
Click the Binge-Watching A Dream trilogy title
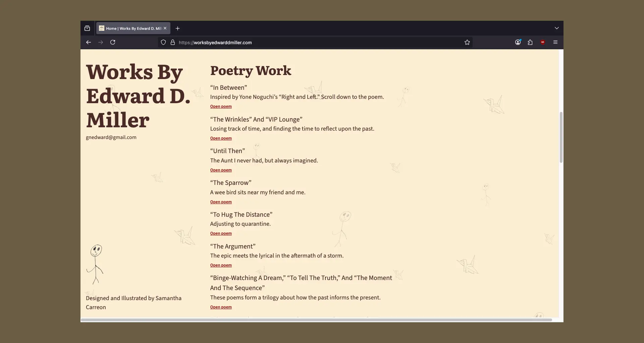pos(301,283)
